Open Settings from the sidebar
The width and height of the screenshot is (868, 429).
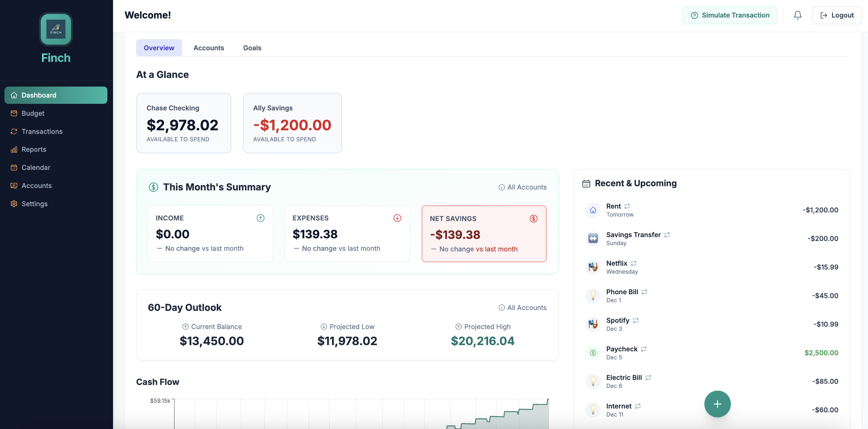[35, 204]
